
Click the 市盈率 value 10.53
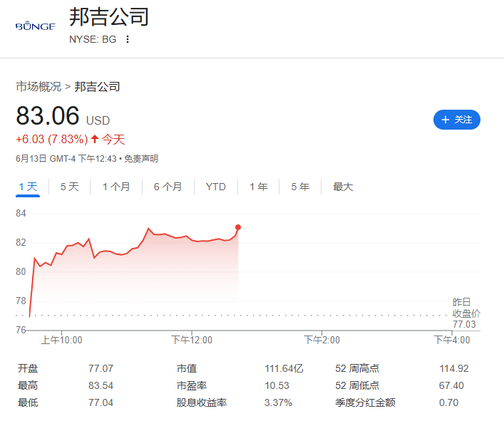point(277,385)
